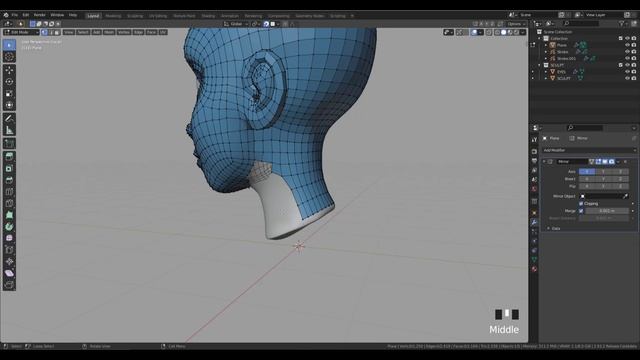
Task: Select the Knife tool
Action: 9,203
